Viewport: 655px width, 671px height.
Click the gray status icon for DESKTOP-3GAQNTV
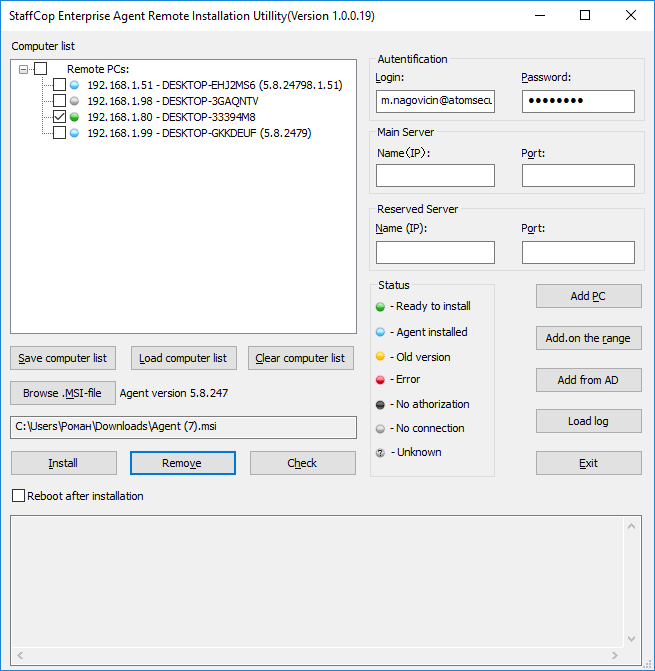[75, 101]
